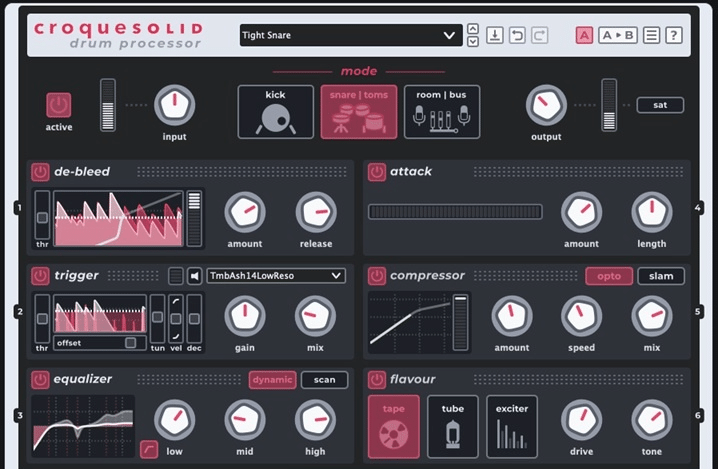Click the attack amount knob
Screen dimensions: 718x469
pos(582,212)
